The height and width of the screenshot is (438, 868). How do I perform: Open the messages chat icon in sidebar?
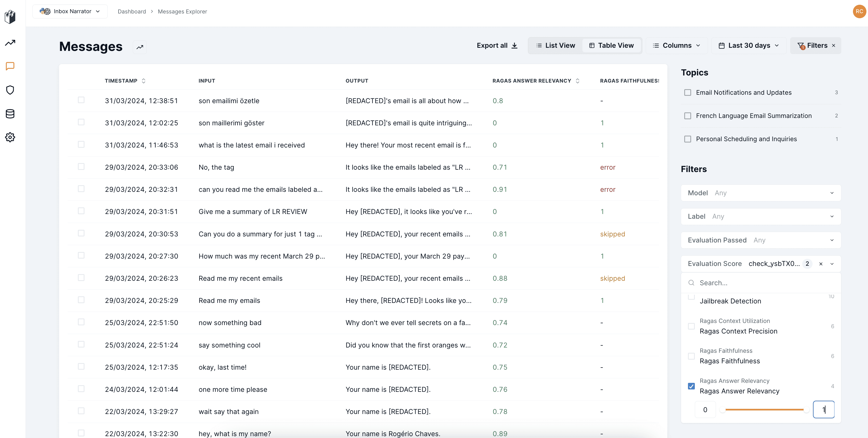[x=10, y=66]
